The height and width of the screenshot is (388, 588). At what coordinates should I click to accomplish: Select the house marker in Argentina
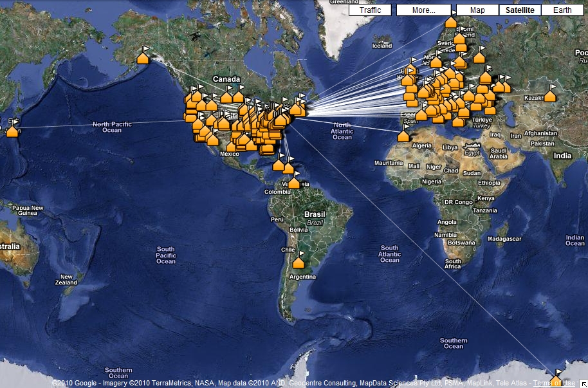[299, 263]
